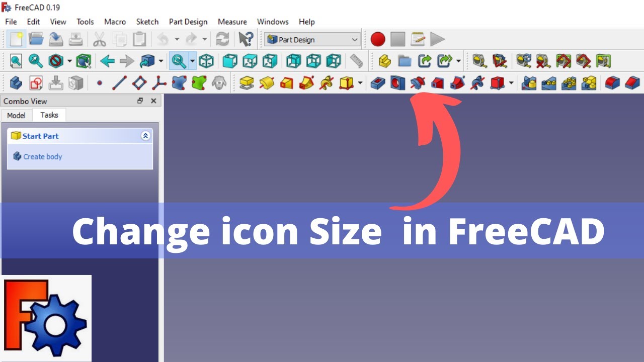Select the Subtractive loft tool
Screen dimensions: 644x362
pyautogui.click(x=438, y=82)
